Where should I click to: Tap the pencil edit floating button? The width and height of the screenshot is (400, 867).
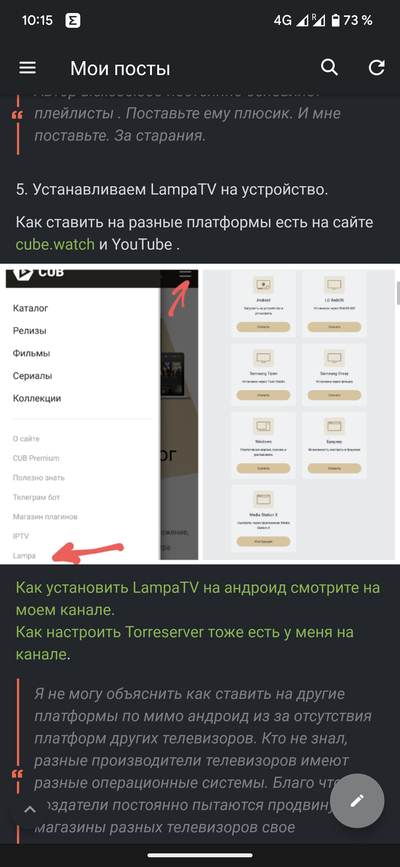(357, 800)
